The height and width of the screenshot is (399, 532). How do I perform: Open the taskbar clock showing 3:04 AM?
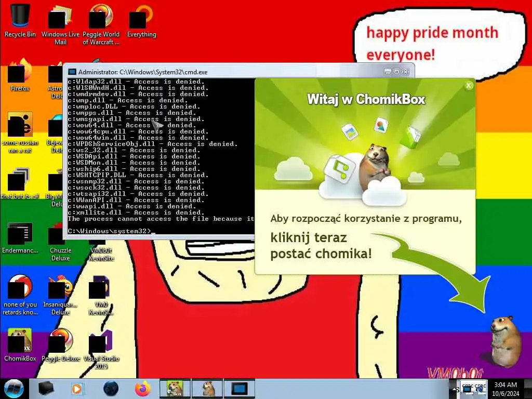506,389
